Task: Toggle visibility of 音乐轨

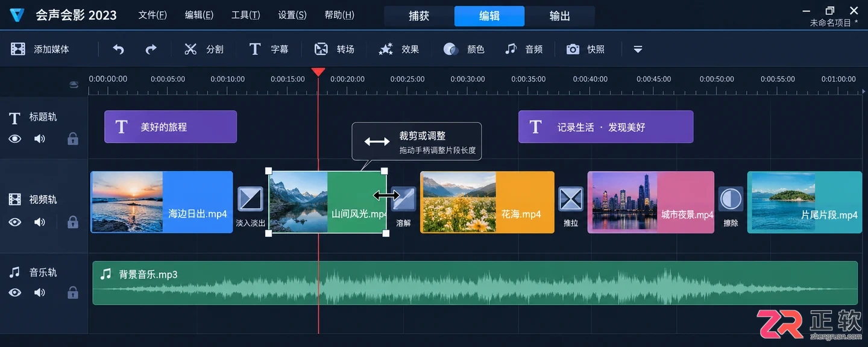Action: tap(15, 293)
